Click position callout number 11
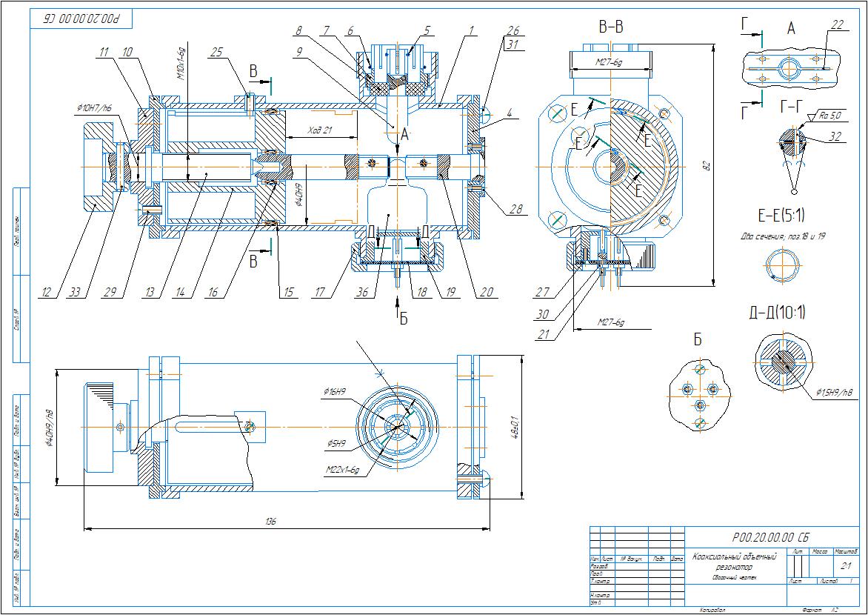This screenshot has height=615, width=868. click(104, 52)
